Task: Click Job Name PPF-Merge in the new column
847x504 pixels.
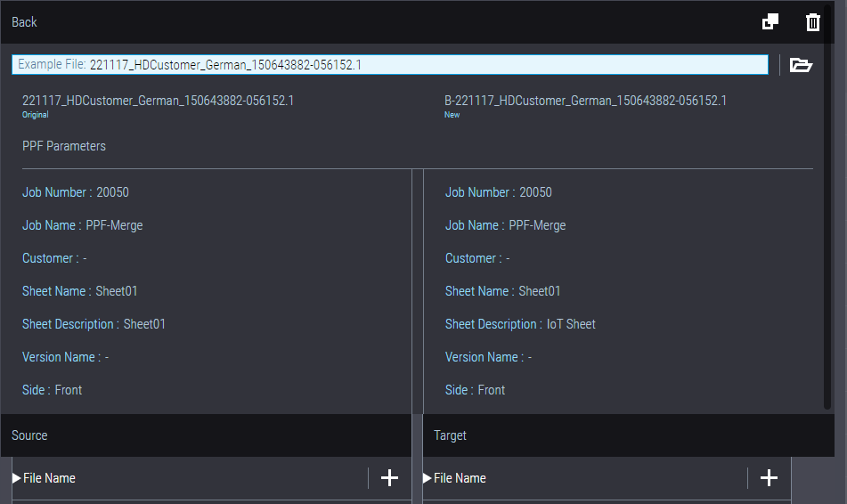Action: tap(505, 225)
